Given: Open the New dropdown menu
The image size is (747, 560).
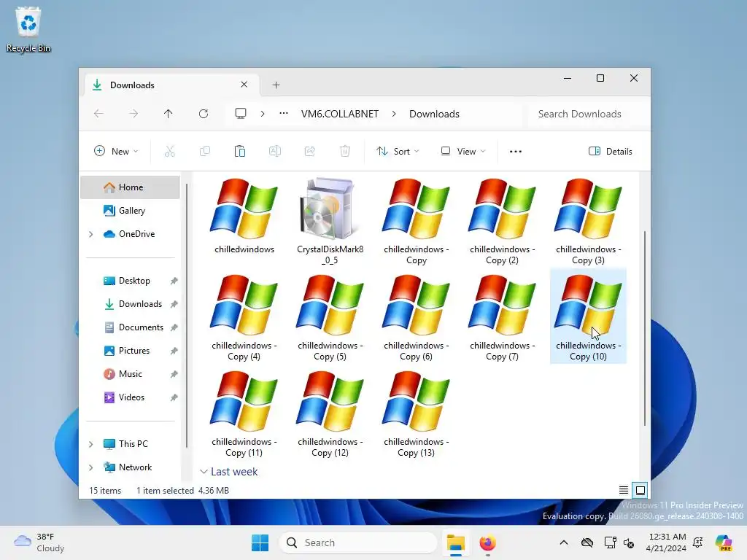Looking at the screenshot, I should tap(116, 152).
